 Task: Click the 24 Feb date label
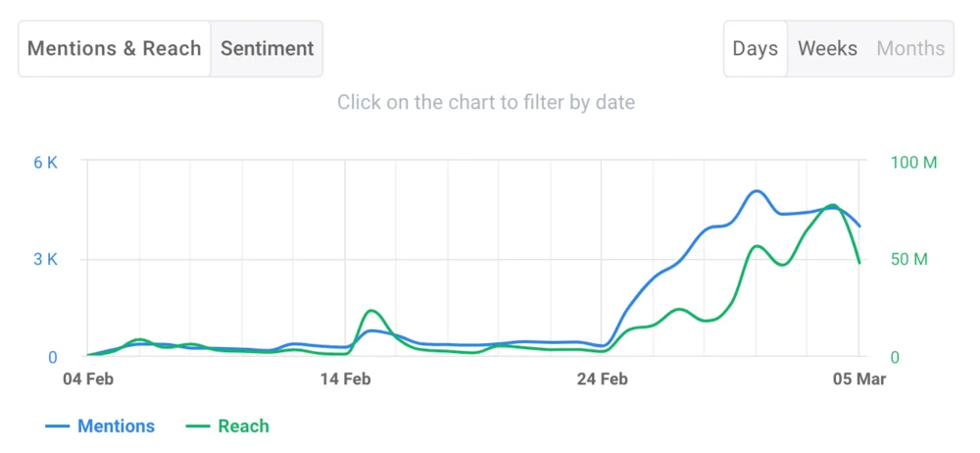click(602, 378)
